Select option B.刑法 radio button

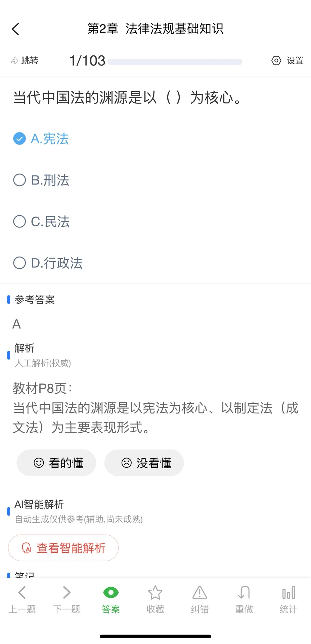click(x=19, y=180)
